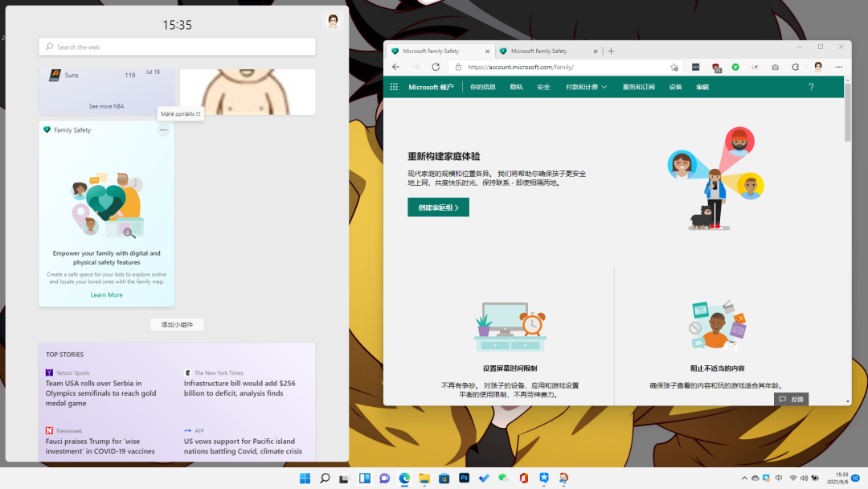Click the 阻止不适当的内容 heading
The image size is (868, 489).
coord(717,368)
